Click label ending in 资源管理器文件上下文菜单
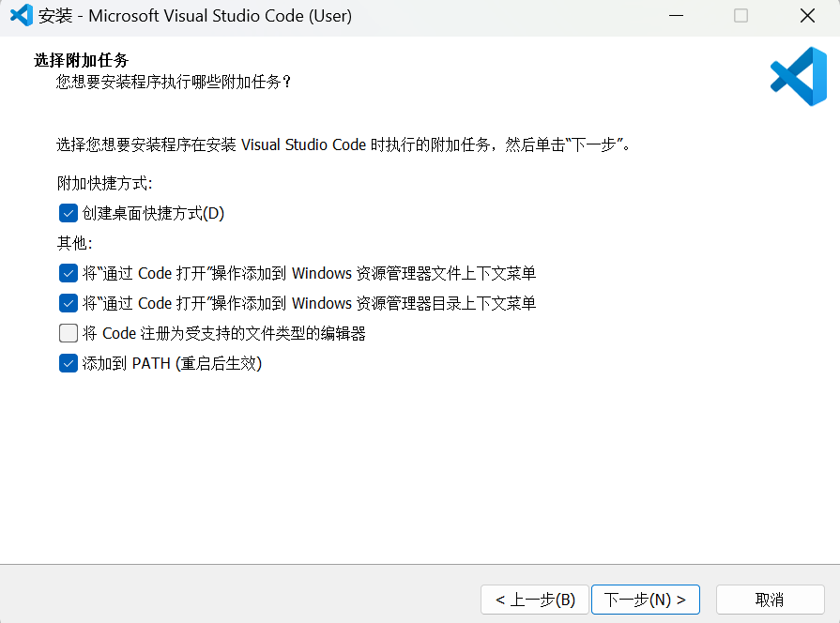This screenshot has height=623, width=840. pyautogui.click(x=309, y=273)
